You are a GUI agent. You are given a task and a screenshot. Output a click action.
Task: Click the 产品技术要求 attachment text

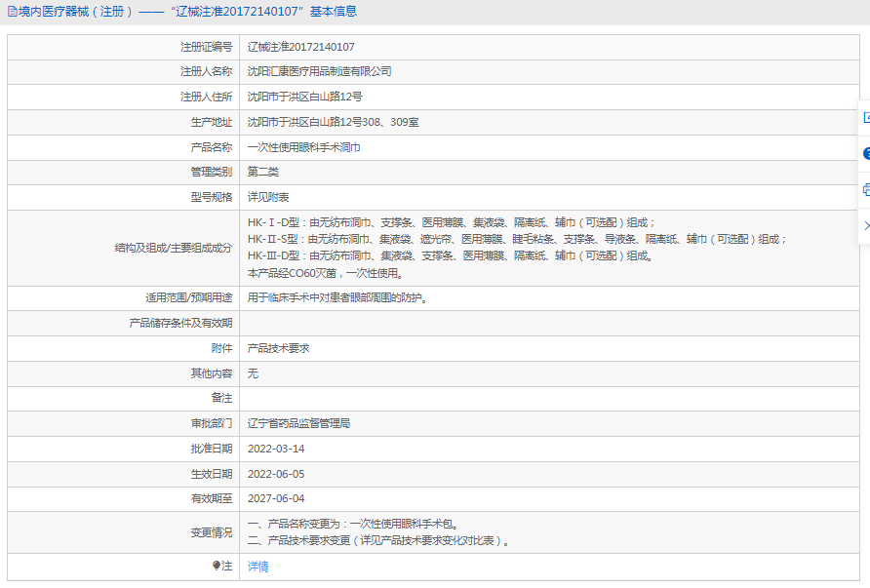click(278, 349)
